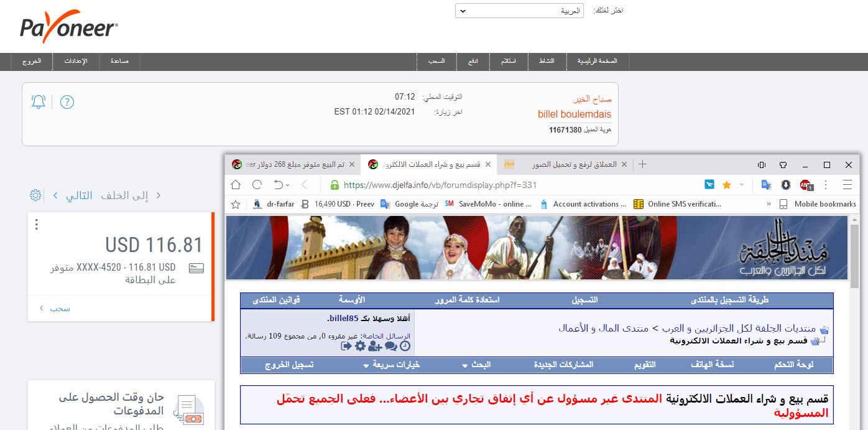Click the forum logout arrow icon
Image resolution: width=868 pixels, height=430 pixels.
click(x=346, y=346)
